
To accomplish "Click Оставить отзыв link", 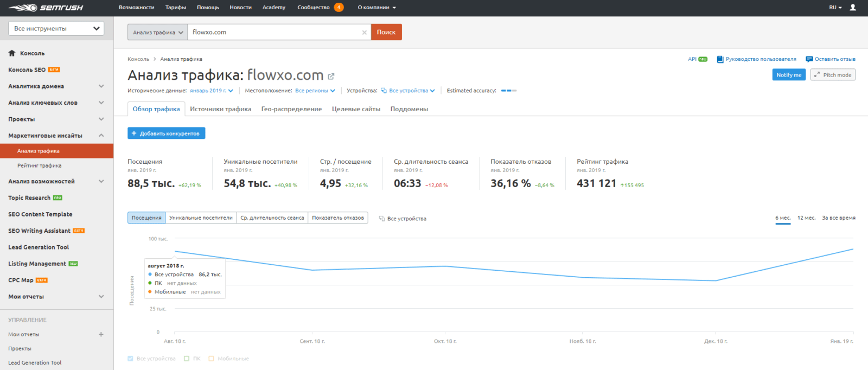I will (835, 59).
